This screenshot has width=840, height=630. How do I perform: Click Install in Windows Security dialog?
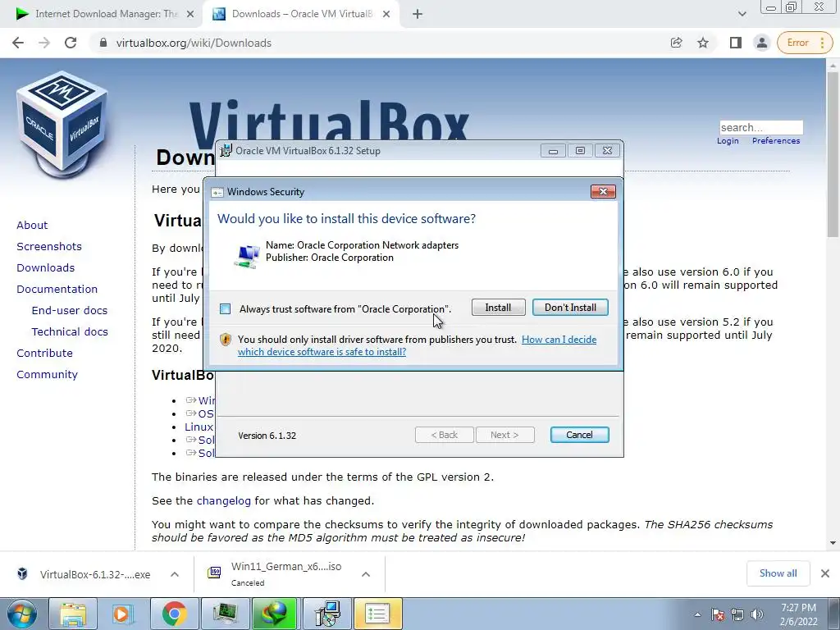pyautogui.click(x=498, y=308)
